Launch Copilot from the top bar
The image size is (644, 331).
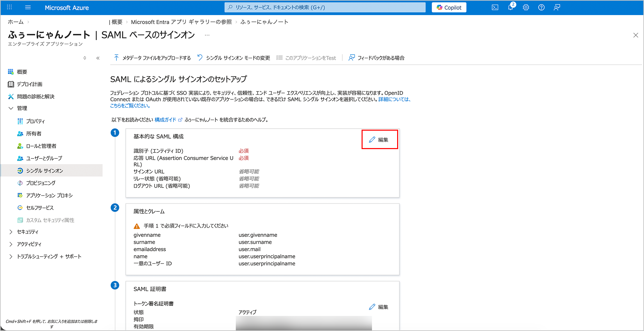click(449, 7)
